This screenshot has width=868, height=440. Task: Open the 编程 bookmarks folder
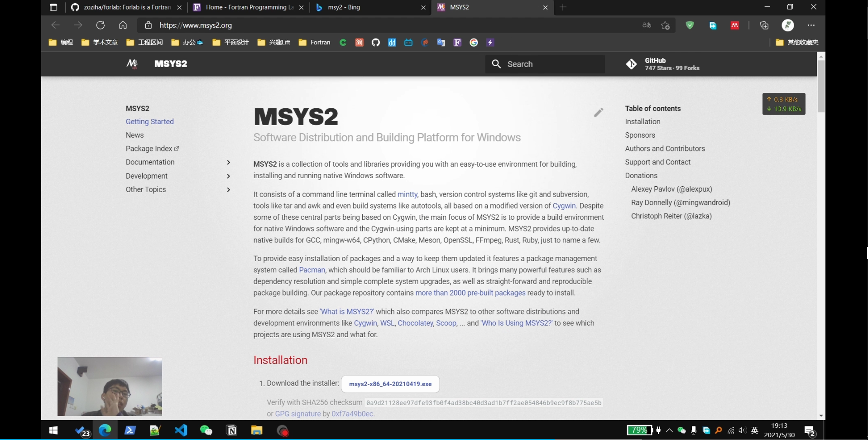pos(61,43)
